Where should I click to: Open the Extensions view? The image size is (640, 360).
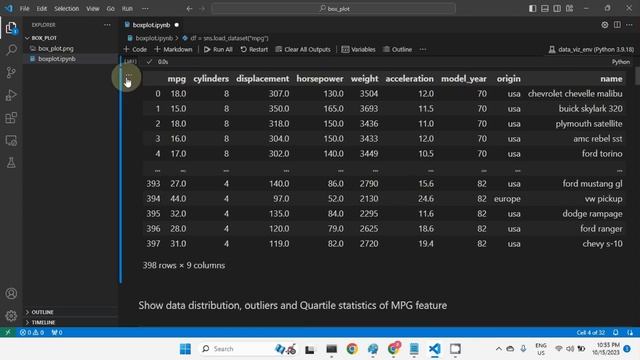pyautogui.click(x=11, y=118)
